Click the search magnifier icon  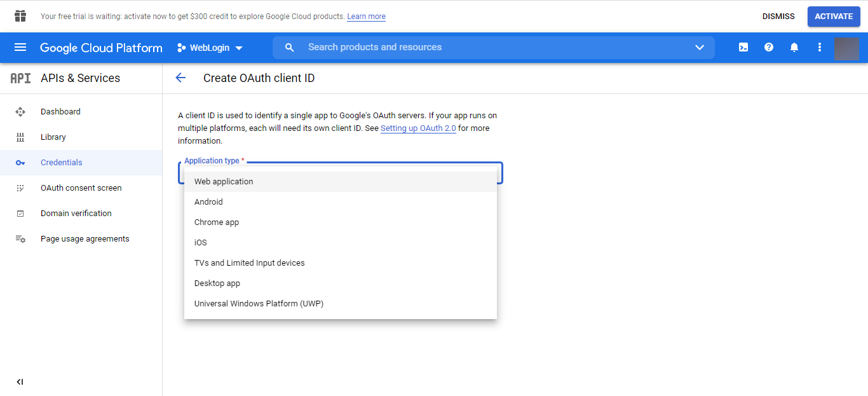point(290,48)
